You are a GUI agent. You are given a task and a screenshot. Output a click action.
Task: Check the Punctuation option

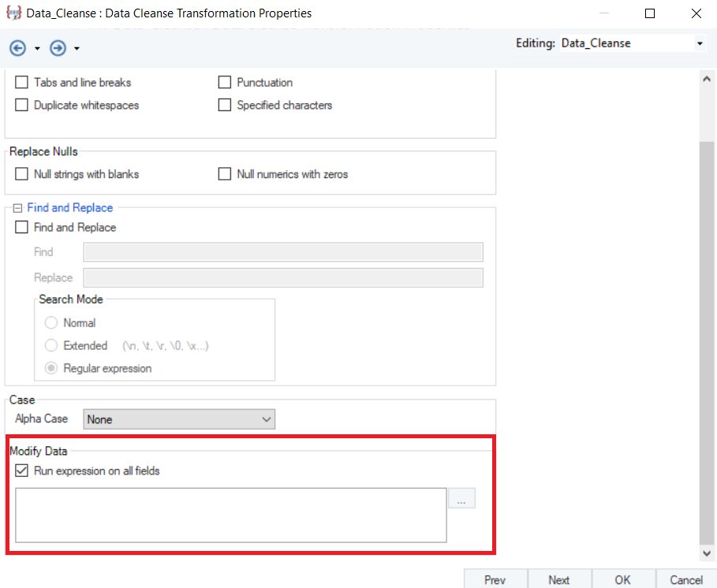pos(225,83)
